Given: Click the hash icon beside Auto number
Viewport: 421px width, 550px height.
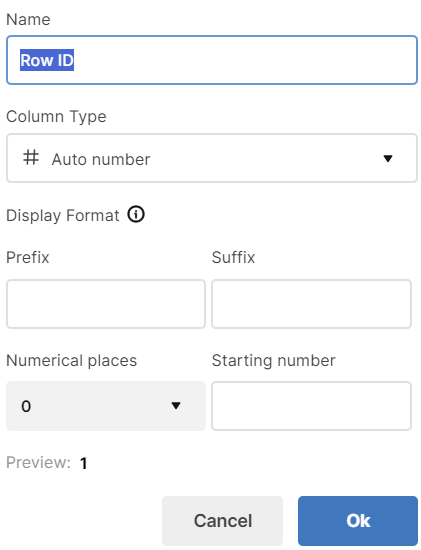Looking at the screenshot, I should coord(31,157).
